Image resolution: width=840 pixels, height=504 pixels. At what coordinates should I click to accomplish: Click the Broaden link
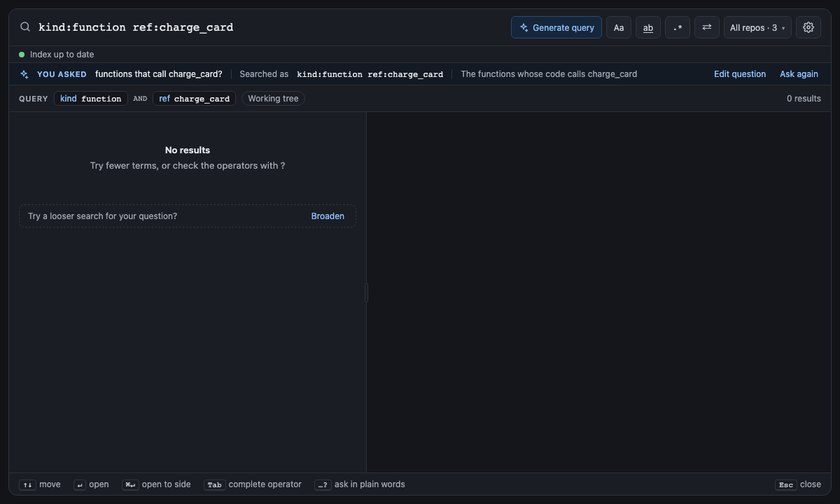click(328, 216)
